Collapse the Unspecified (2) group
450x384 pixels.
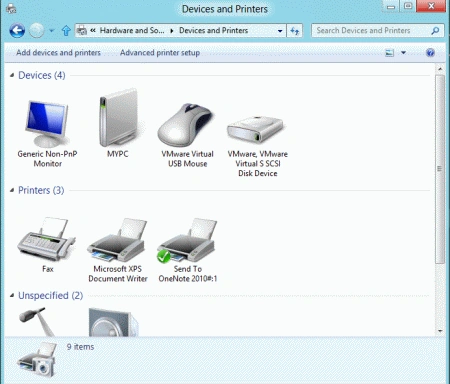tap(12, 295)
